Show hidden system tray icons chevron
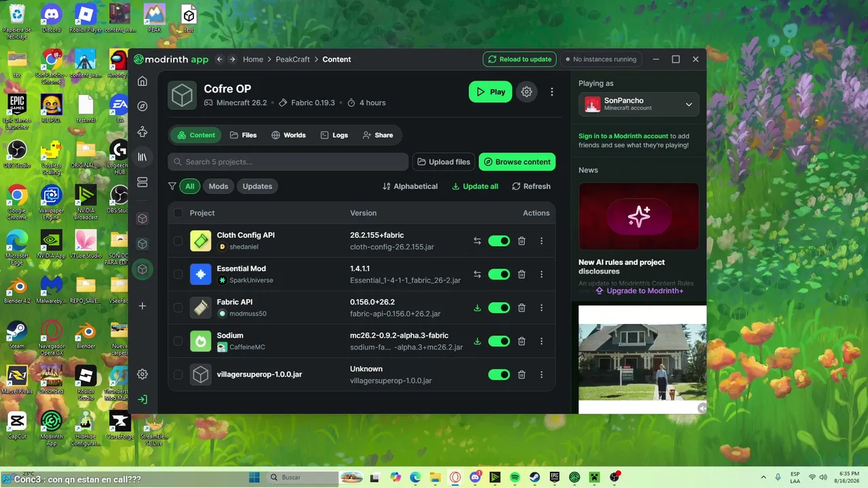 (764, 477)
